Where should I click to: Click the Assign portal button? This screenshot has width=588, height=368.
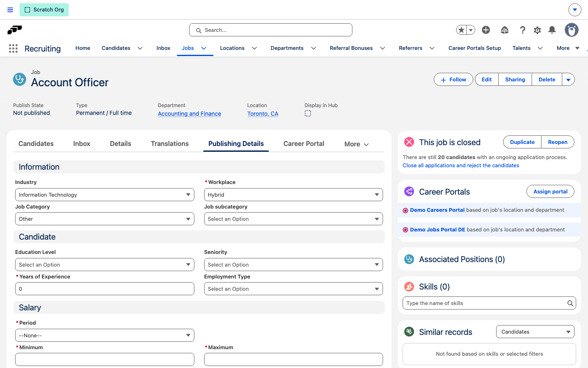[x=550, y=191]
